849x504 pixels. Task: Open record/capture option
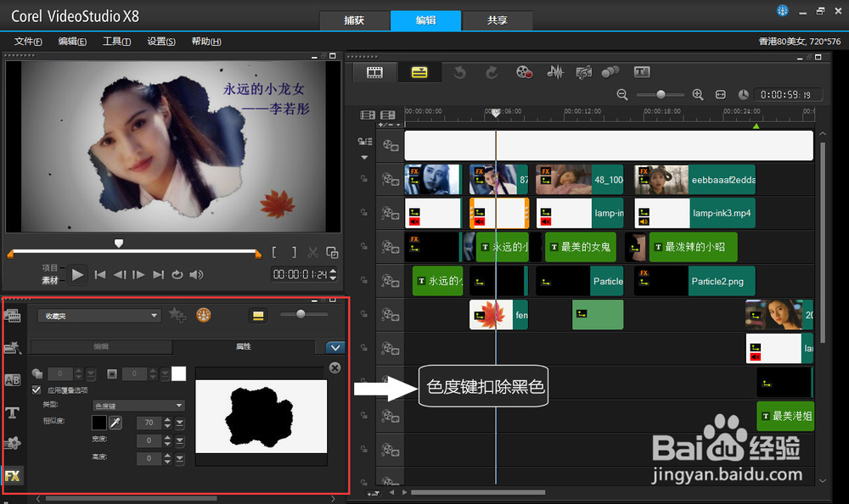pos(524,72)
